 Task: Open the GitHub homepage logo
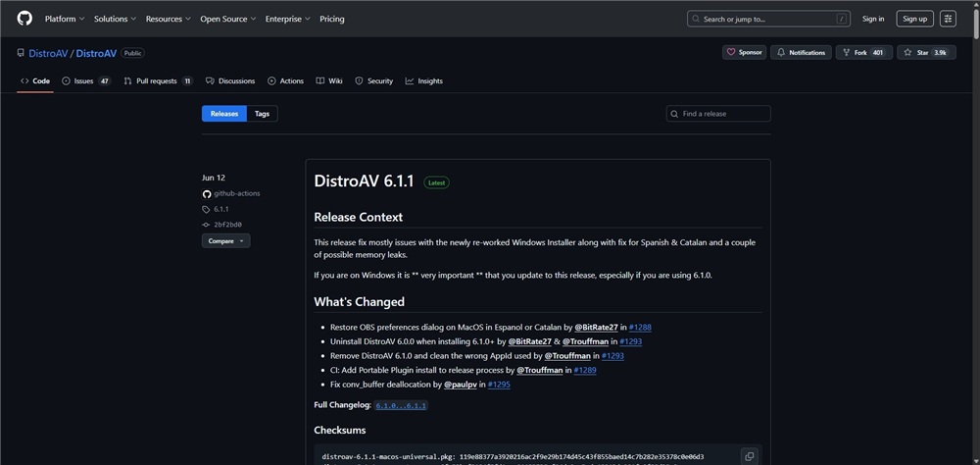point(24,19)
